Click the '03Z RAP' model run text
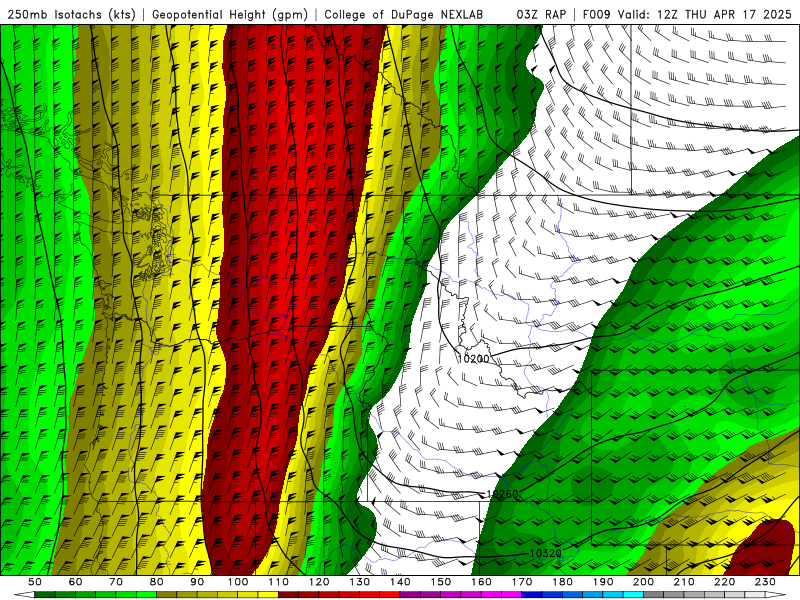This screenshot has height=600, width=800. 541,15
